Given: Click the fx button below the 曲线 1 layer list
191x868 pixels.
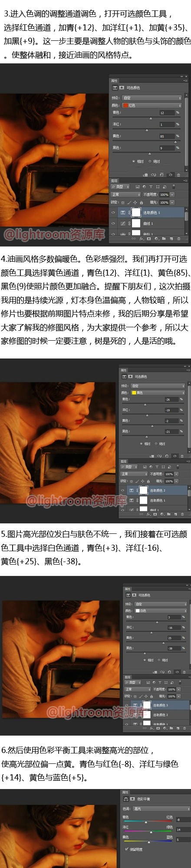Looking at the screenshot, I should pyautogui.click(x=142, y=239).
